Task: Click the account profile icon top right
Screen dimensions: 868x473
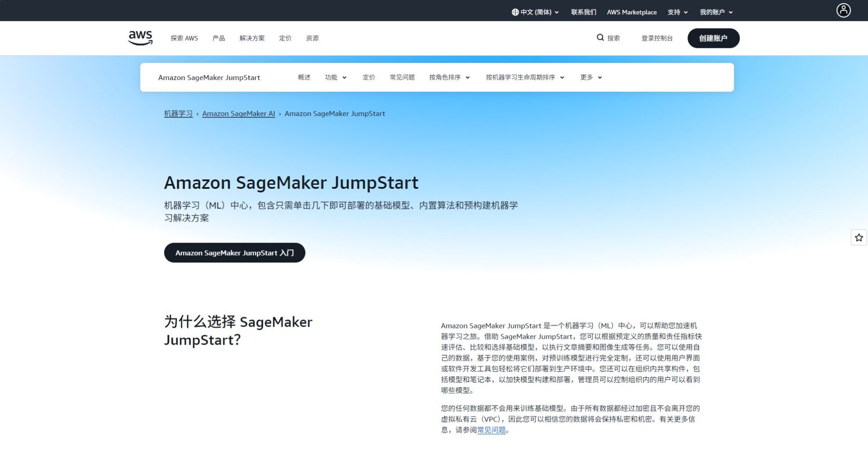Action: [x=843, y=10]
